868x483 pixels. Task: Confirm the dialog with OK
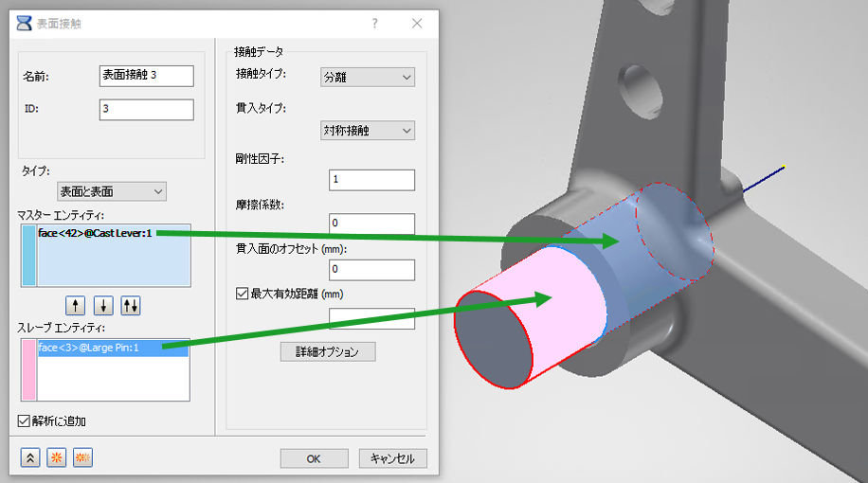coord(314,458)
